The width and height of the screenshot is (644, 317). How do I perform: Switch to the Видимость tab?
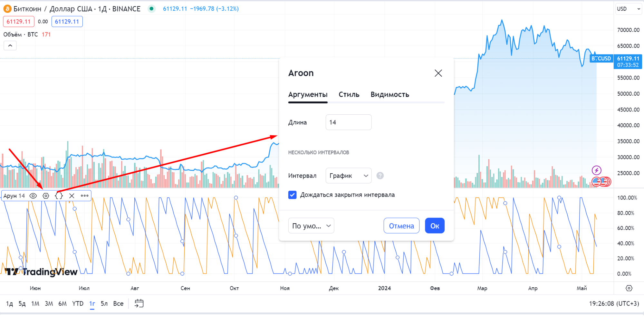tap(389, 94)
